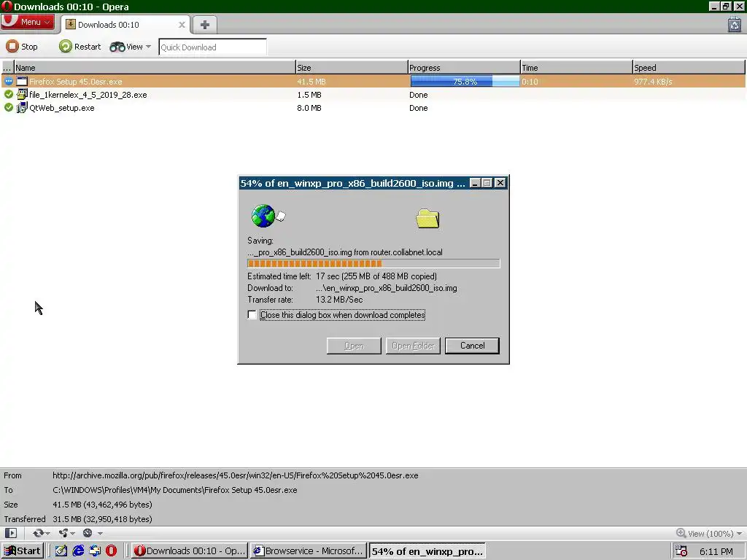This screenshot has width=747, height=560.
Task: Click the Transferred 31.5 MB value
Action: 102,519
